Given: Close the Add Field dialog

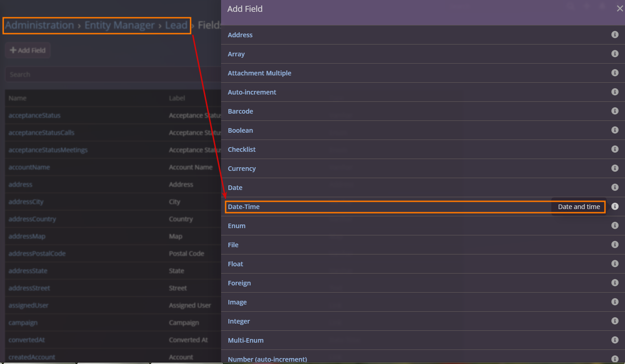Looking at the screenshot, I should tap(620, 9).
